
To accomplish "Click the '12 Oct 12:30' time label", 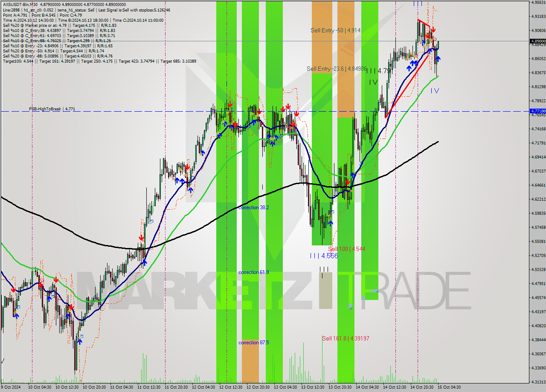I will (x=232, y=387).
